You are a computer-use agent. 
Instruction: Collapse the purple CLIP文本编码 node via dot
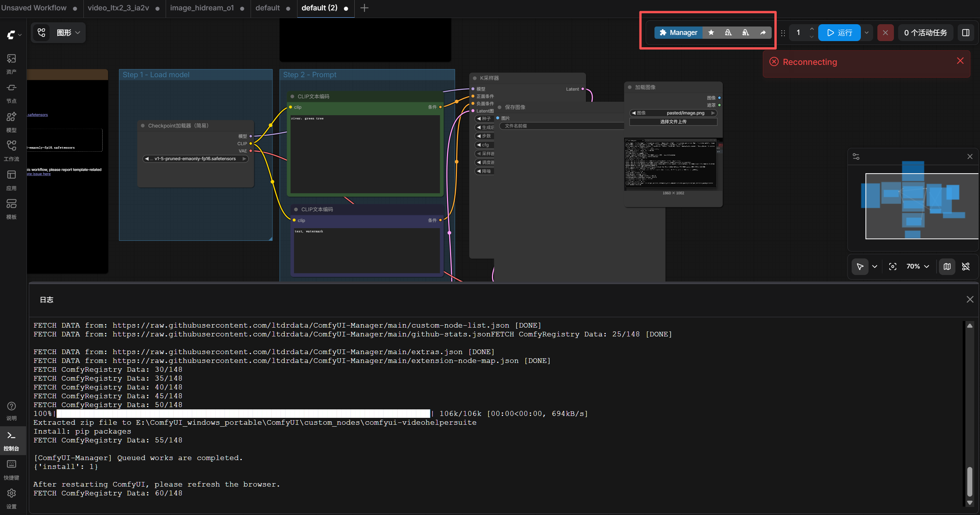click(296, 210)
